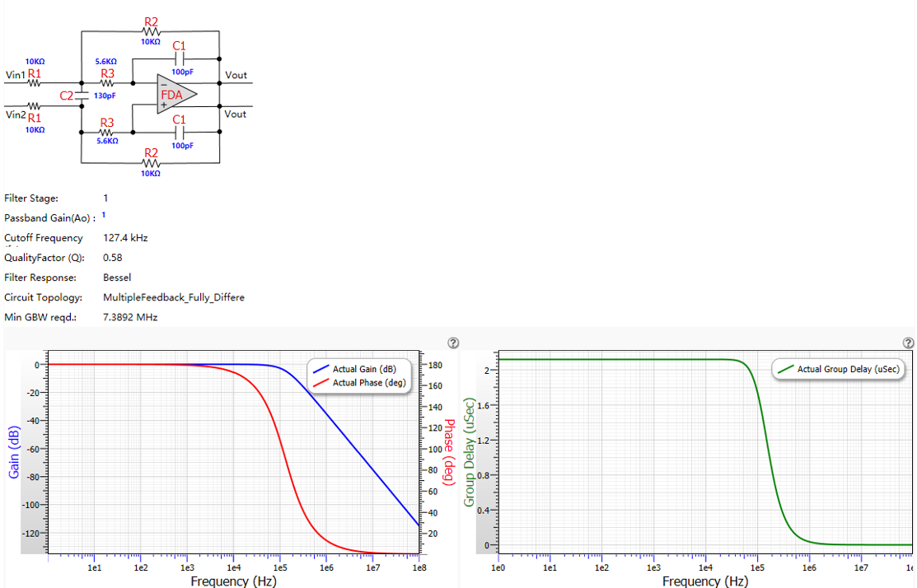The image size is (917, 588).
Task: Click the 130pF value of C2
Action: pyautogui.click(x=105, y=96)
